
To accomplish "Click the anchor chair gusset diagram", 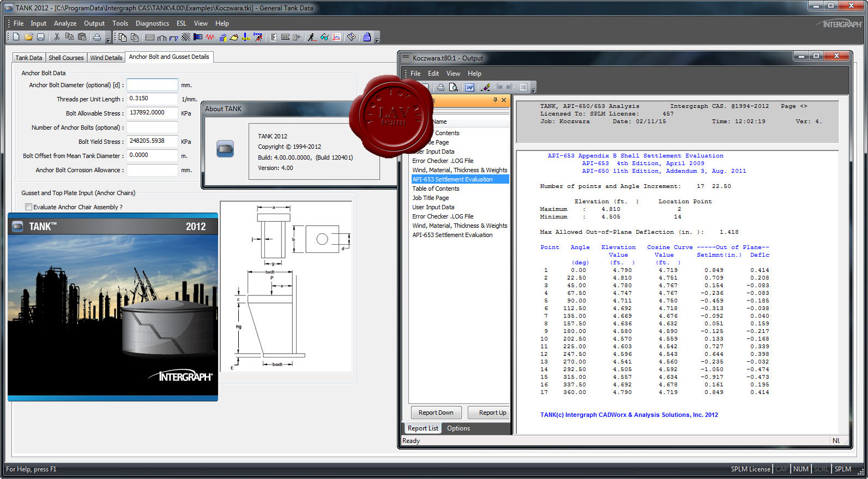I will (286, 287).
